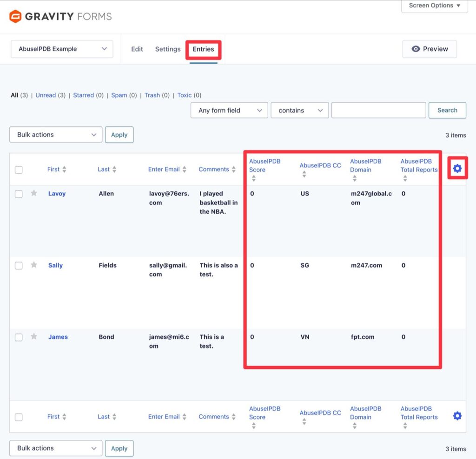Tick select-all checkbox in table footer
476x459 pixels.
coord(19,417)
